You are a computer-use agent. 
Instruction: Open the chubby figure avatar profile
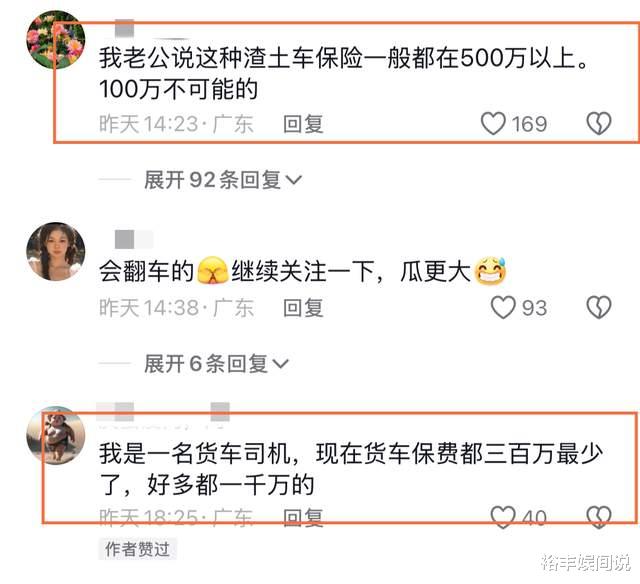(56, 435)
